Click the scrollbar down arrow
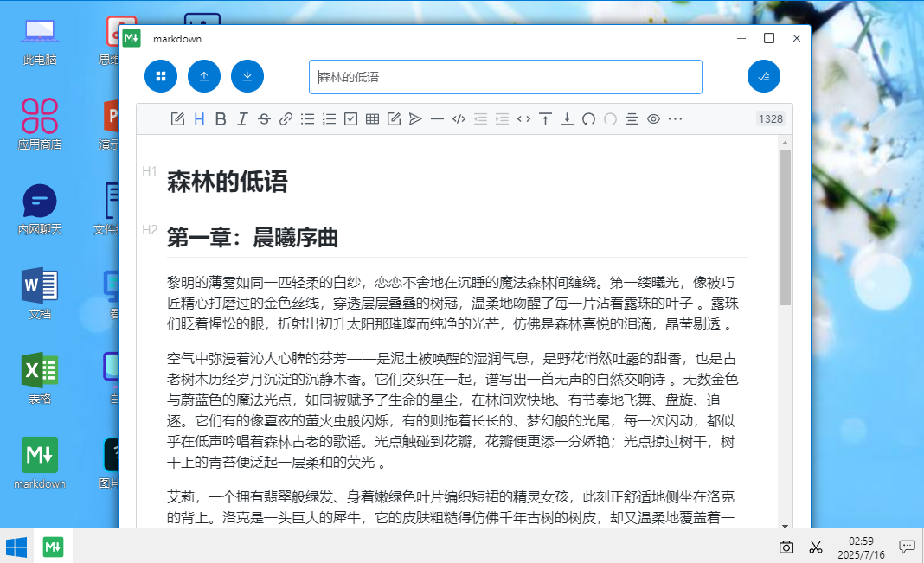 (x=785, y=525)
